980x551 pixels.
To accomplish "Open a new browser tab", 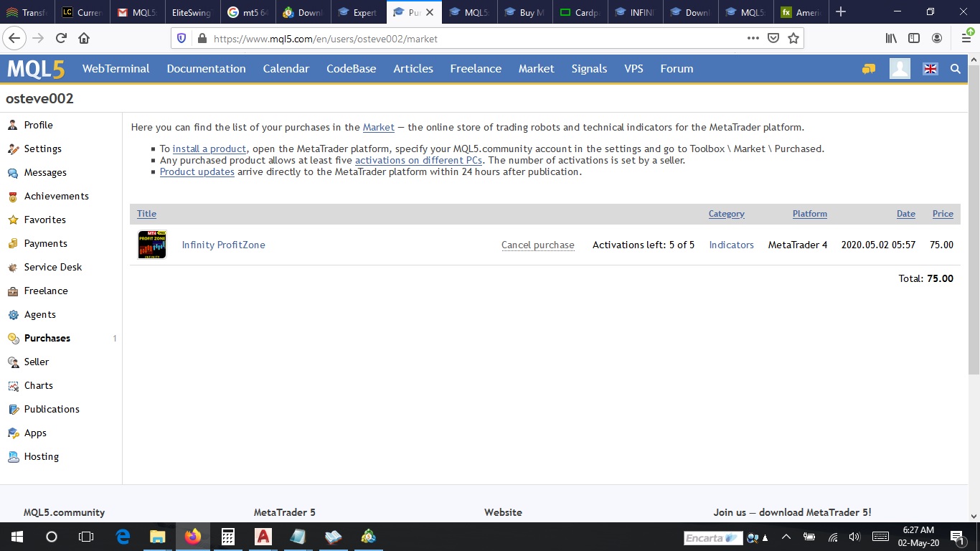I will coord(841,12).
